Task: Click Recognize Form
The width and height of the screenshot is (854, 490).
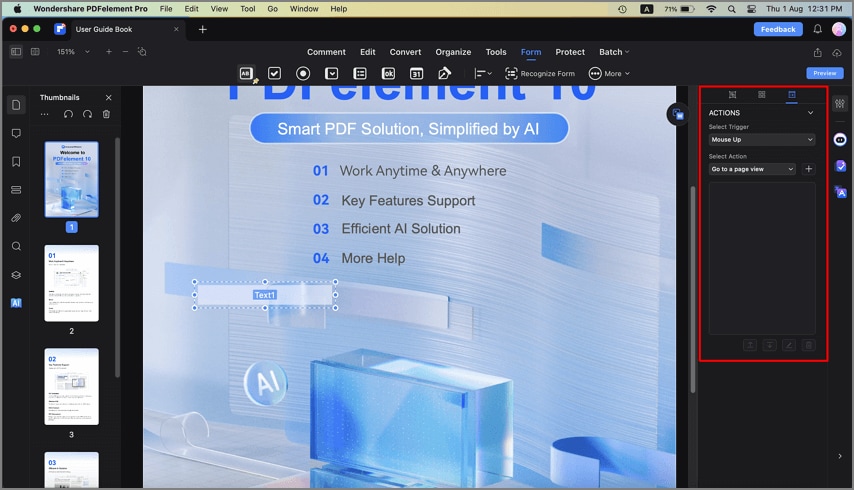Action: click(540, 73)
